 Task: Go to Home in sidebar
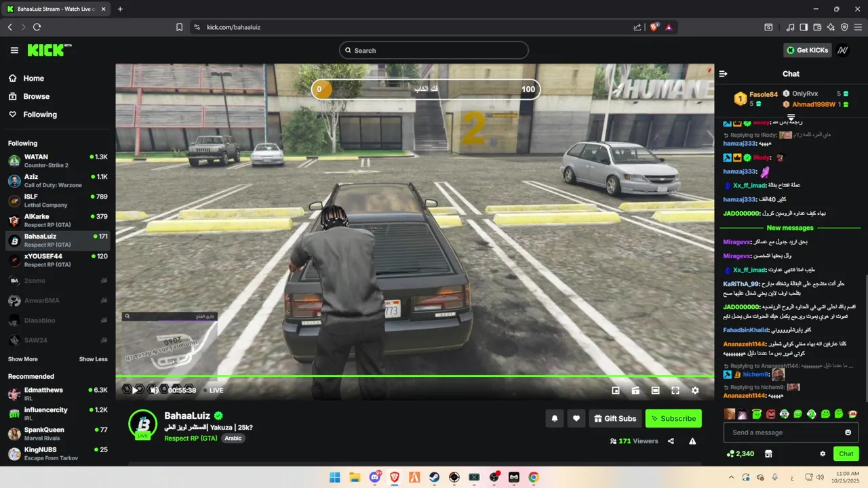(x=33, y=78)
